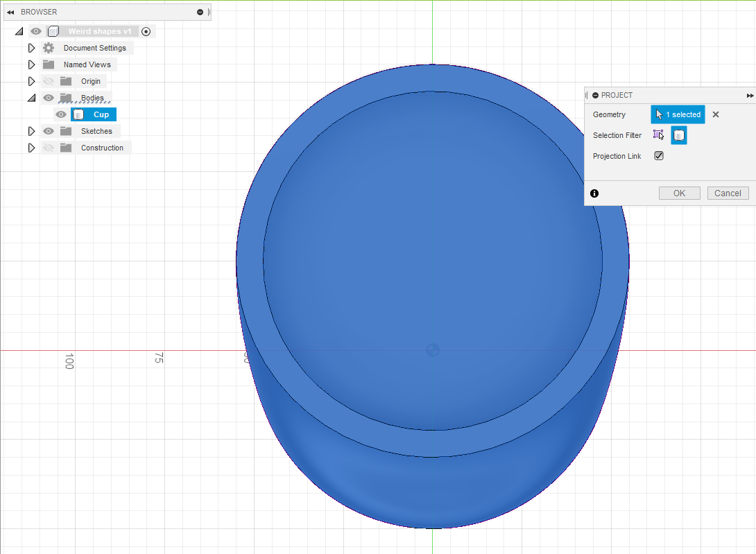Select the Bodies tree item
The image size is (756, 554).
pyautogui.click(x=92, y=98)
